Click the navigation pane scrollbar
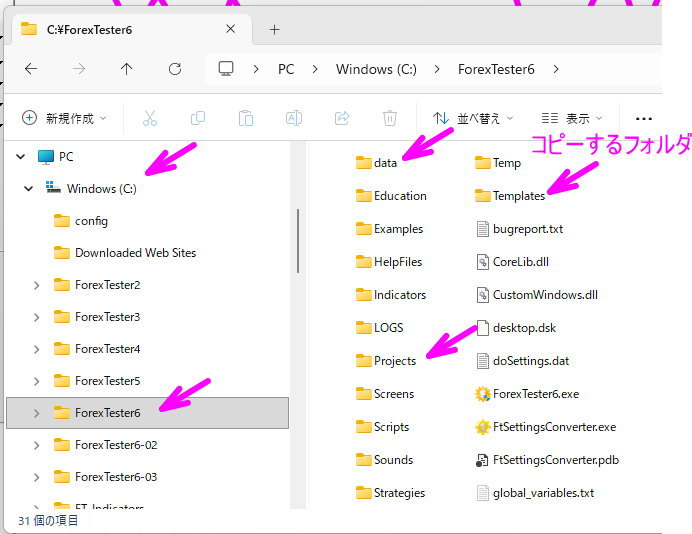 point(298,241)
